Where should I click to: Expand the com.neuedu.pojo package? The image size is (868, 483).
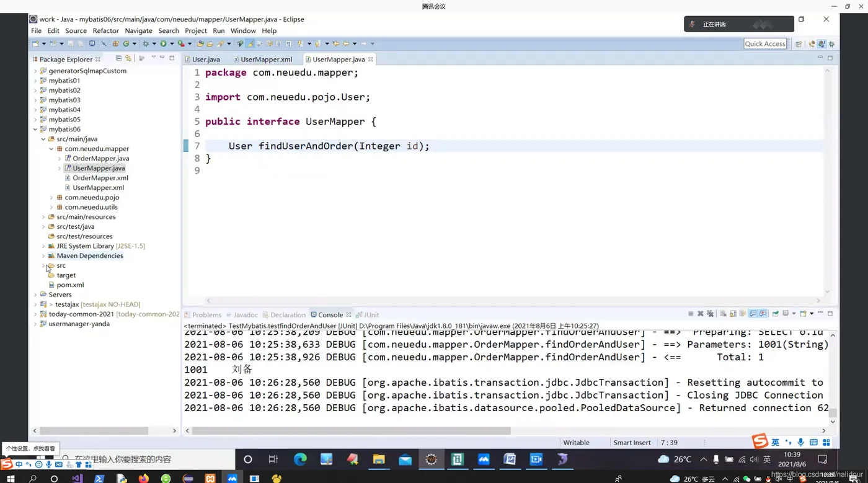pos(51,198)
